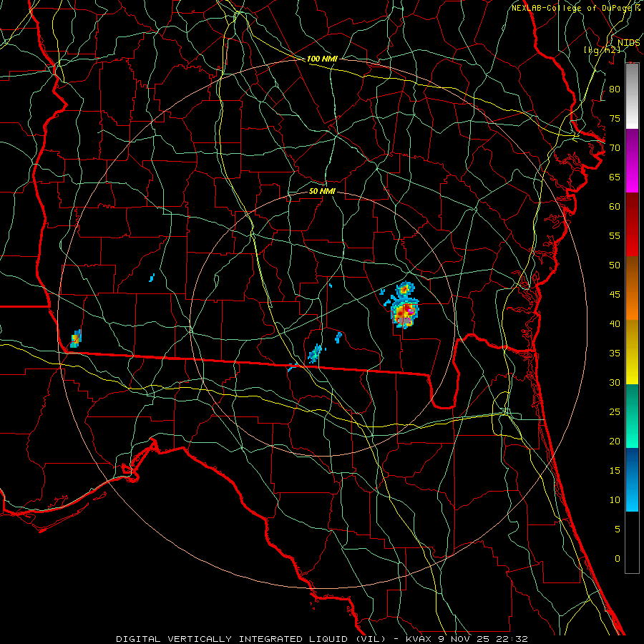Click the color scale value 70
644x644 pixels.
pos(615,148)
